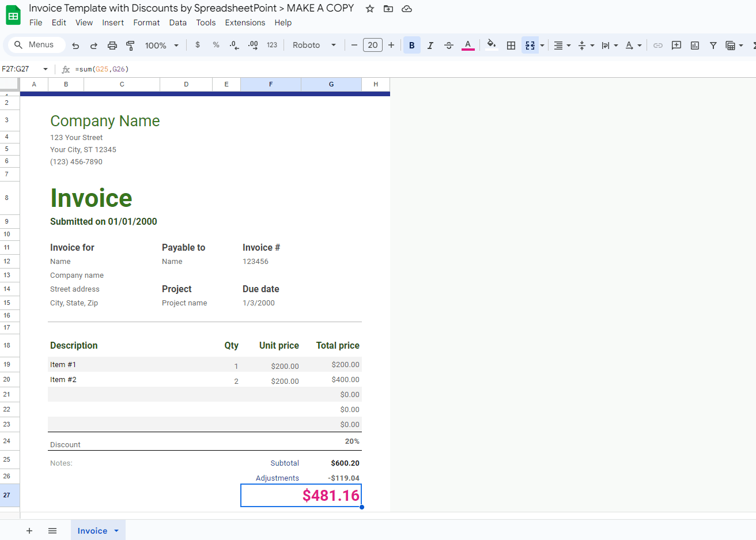Redo the last change
This screenshot has width=756, height=540.
[93, 44]
